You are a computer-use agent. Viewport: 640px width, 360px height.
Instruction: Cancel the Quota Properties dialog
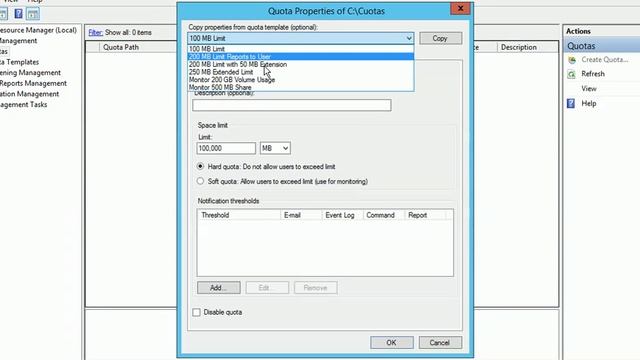tap(440, 342)
